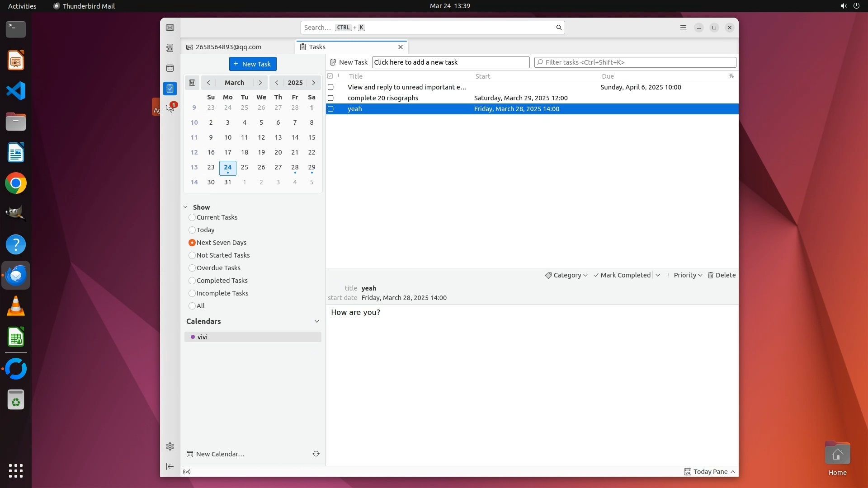This screenshot has width=868, height=488.
Task: Synchronize calendars with refresh icon
Action: click(316, 454)
